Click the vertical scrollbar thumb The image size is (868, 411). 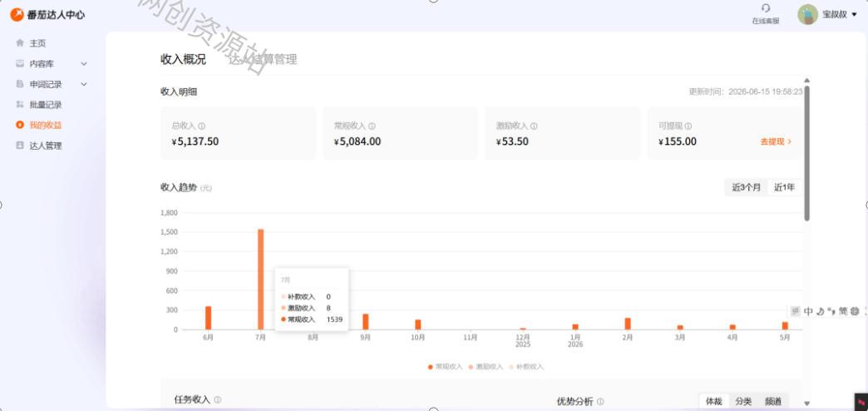click(806, 153)
